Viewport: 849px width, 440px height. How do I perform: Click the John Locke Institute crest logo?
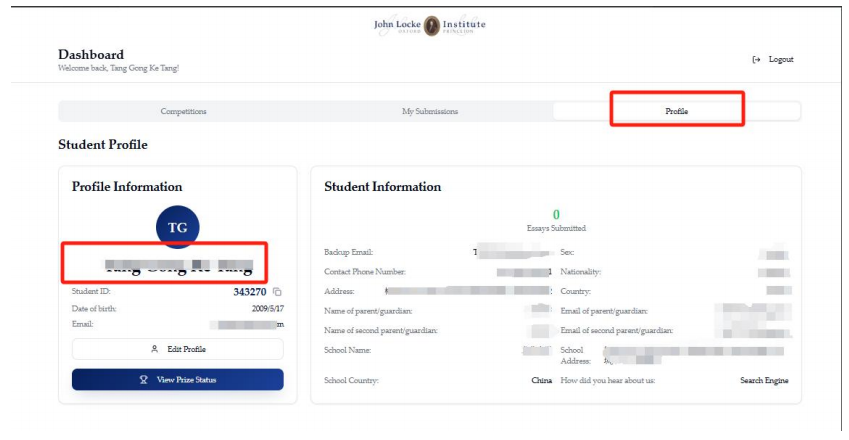pos(431,25)
